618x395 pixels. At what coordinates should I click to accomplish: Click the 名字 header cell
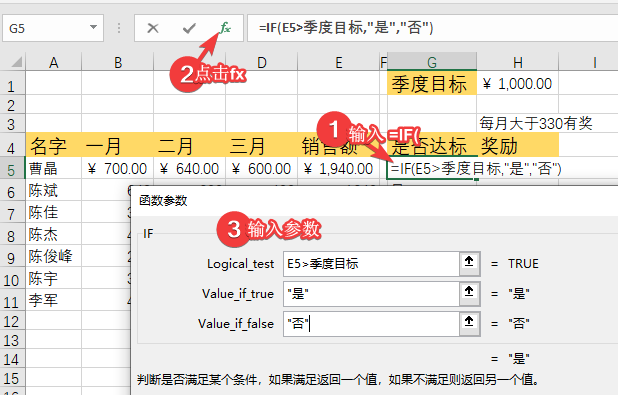(54, 145)
